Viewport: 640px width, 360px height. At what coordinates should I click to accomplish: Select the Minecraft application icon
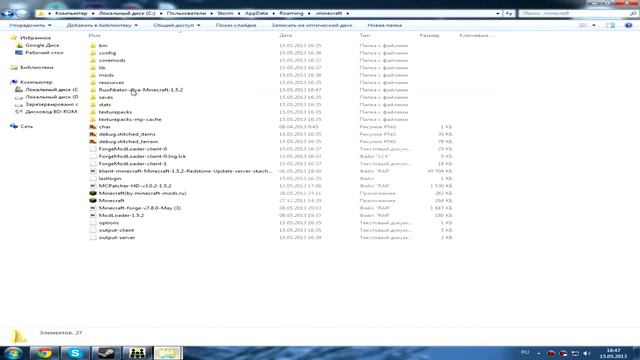pyautogui.click(x=93, y=200)
